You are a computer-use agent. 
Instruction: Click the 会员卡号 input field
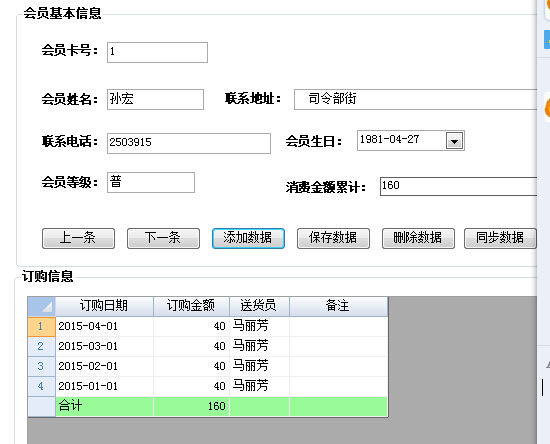click(x=157, y=53)
